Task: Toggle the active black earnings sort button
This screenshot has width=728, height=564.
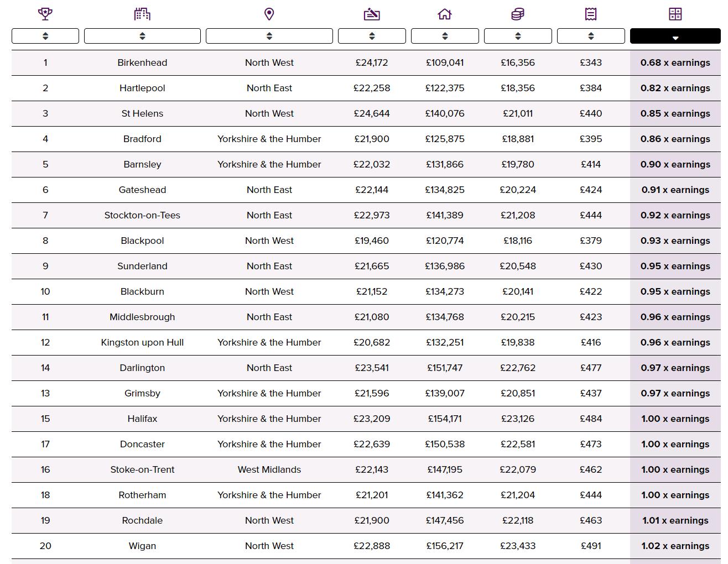Action: pos(675,36)
